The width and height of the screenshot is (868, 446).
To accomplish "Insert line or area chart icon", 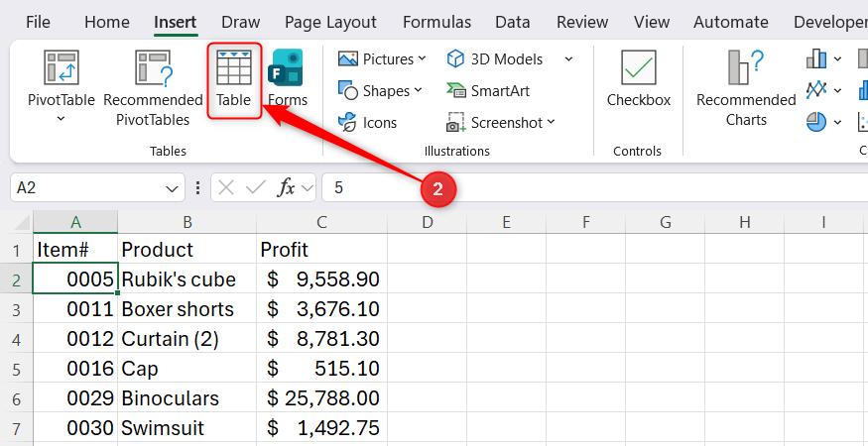I will pyautogui.click(x=816, y=89).
